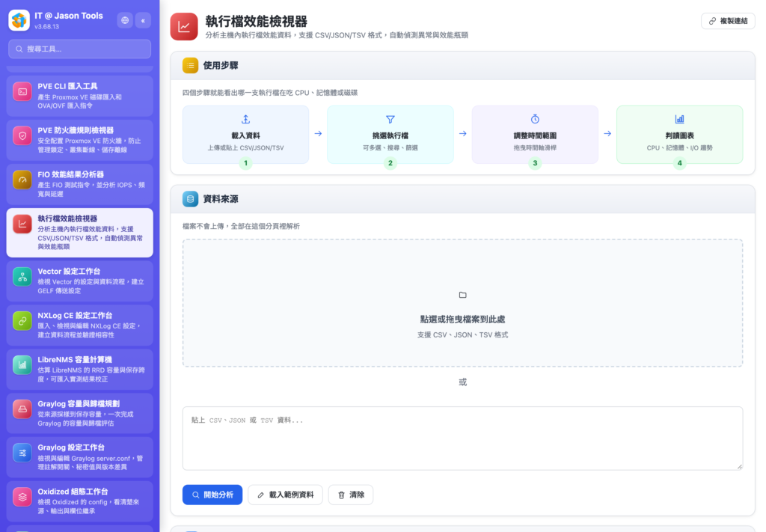Click the PVE 防火牆規則檢視器 shield icon
The image size is (766, 532).
pyautogui.click(x=22, y=136)
